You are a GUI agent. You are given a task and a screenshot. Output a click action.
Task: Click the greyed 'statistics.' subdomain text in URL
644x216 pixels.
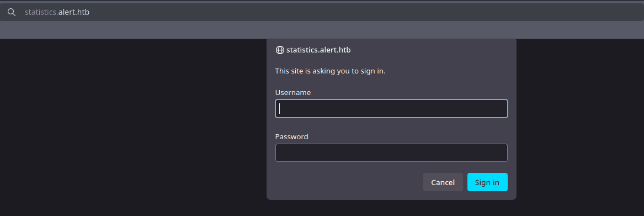click(41, 12)
